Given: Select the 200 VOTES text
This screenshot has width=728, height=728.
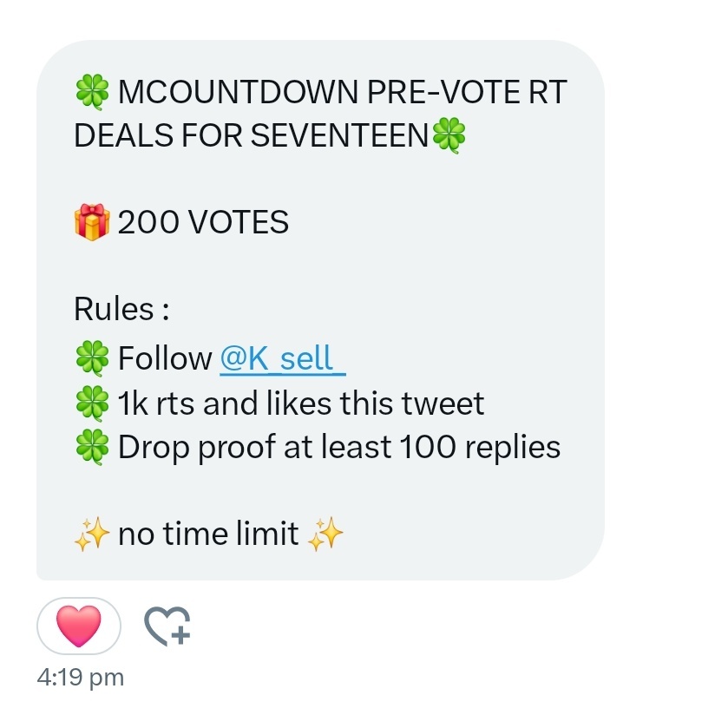Looking at the screenshot, I should tap(203, 222).
